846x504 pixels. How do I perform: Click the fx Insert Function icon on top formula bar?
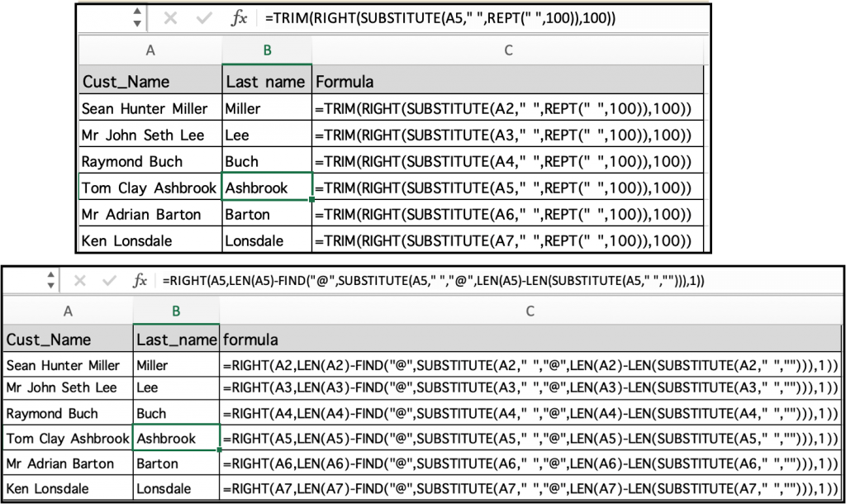pos(239,19)
